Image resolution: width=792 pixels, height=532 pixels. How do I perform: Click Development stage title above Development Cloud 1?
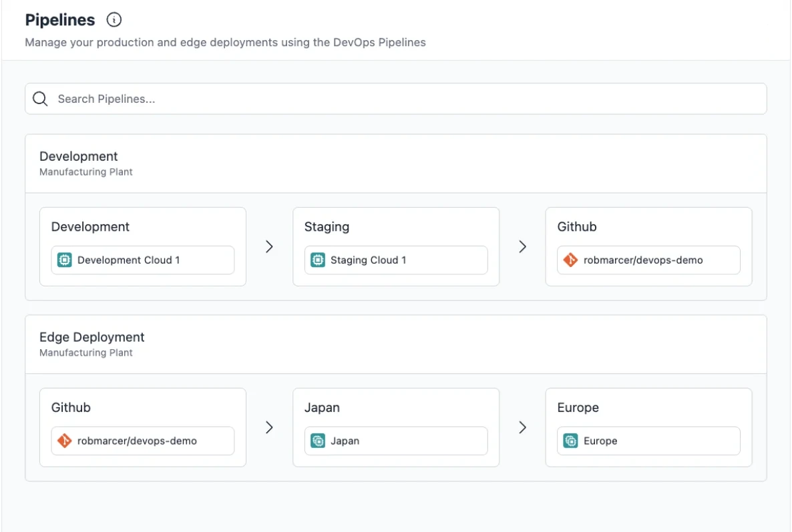pos(90,227)
